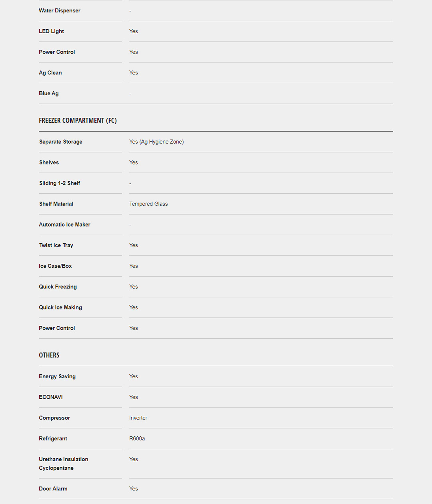Select the Twist Ice Tray label

coord(56,245)
